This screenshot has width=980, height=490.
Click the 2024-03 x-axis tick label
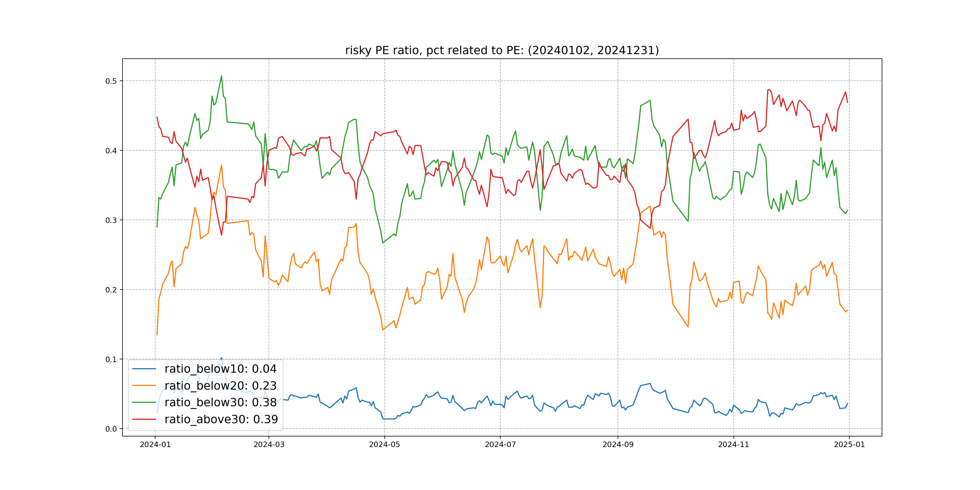click(269, 444)
